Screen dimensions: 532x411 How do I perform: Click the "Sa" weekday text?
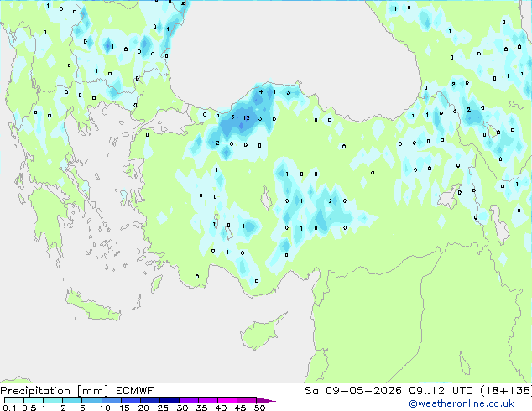click(x=311, y=391)
